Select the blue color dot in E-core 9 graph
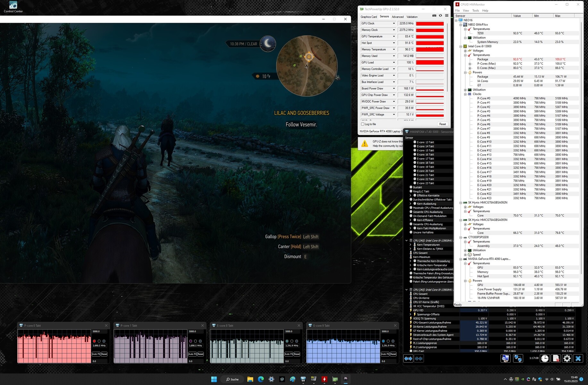Viewport: 588px width, 385px height. (x=383, y=341)
